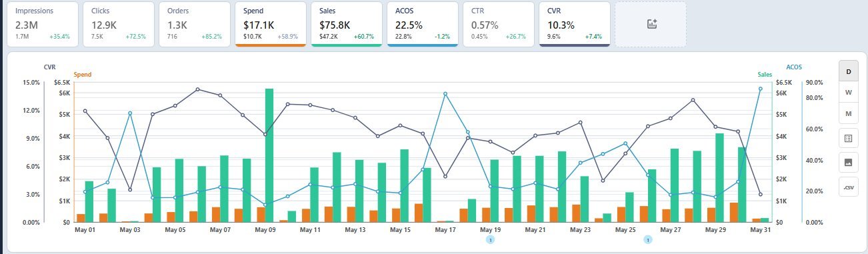This screenshot has width=868, height=254.
Task: Click the CVR axis label
Action: coord(49,67)
